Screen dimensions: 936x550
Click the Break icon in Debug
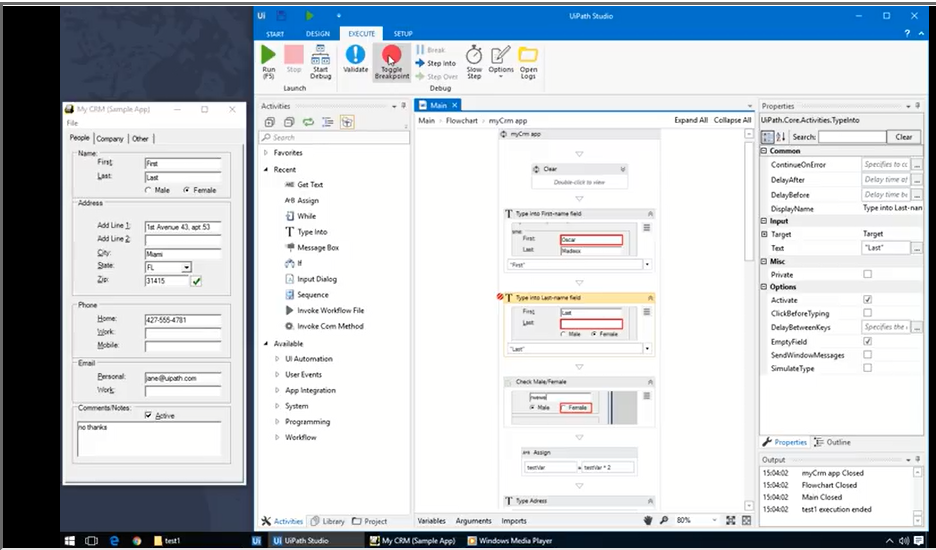click(x=431, y=50)
